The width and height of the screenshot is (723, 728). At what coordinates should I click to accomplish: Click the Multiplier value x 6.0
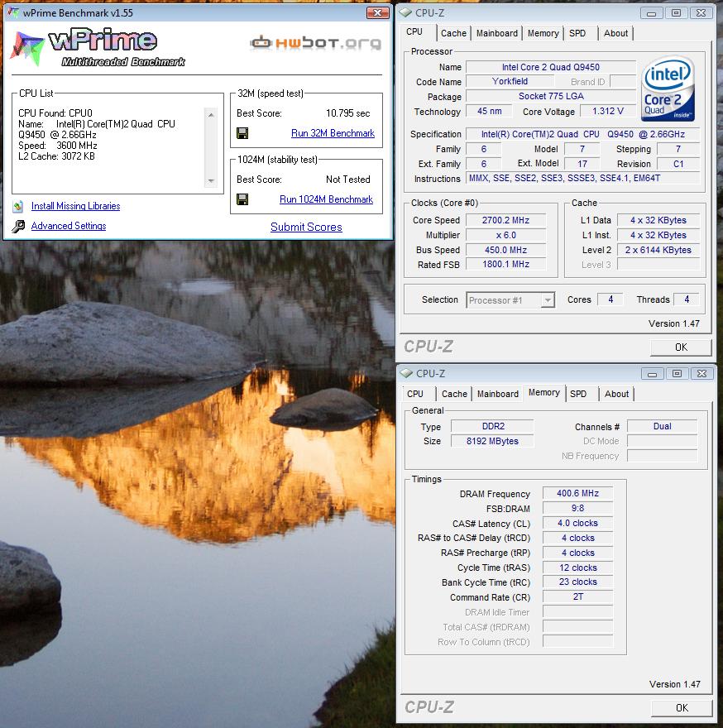[505, 236]
